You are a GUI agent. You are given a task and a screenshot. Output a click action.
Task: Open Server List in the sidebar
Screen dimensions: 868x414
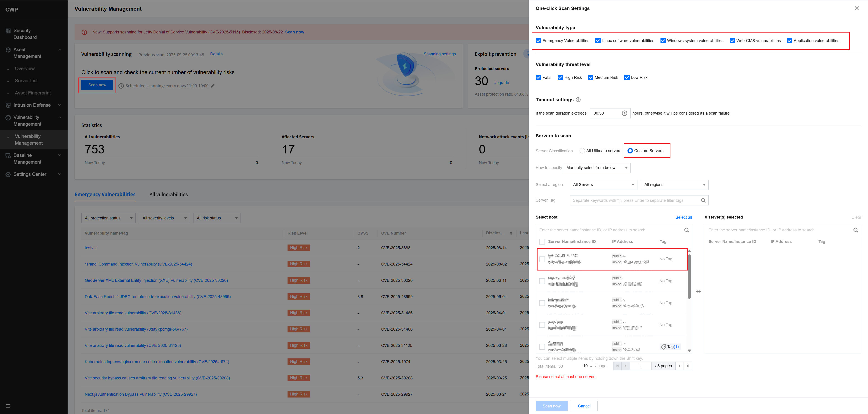[26, 81]
